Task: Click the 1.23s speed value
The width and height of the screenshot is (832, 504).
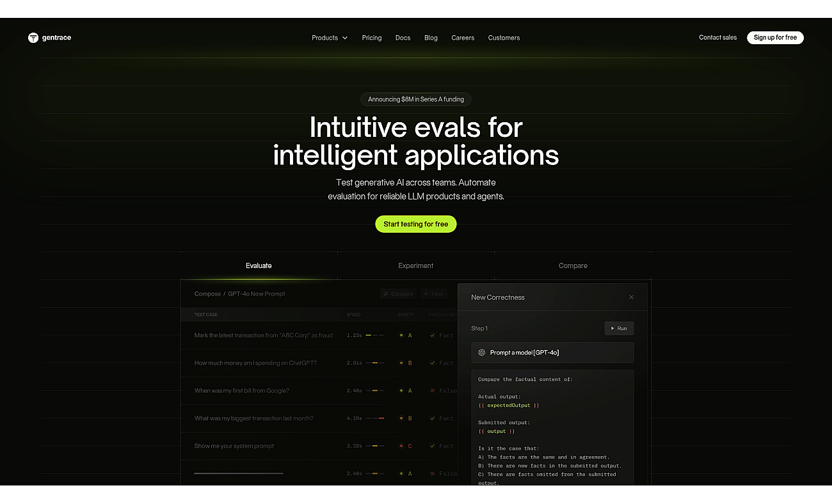Action: [x=354, y=335]
